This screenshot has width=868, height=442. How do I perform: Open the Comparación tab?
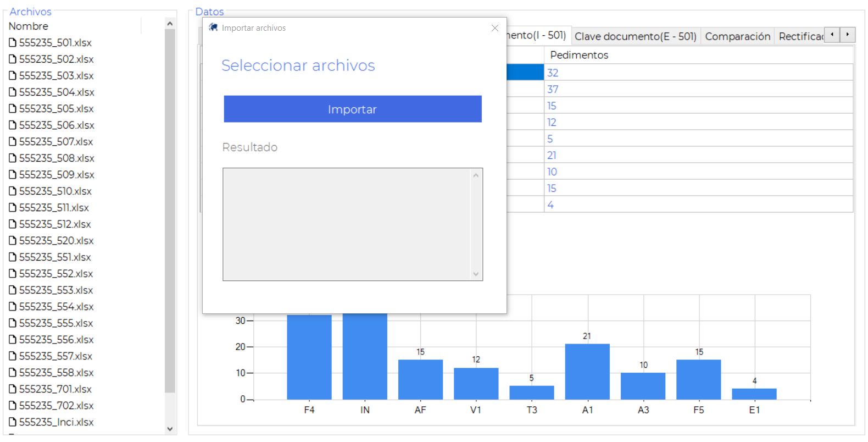pos(737,36)
